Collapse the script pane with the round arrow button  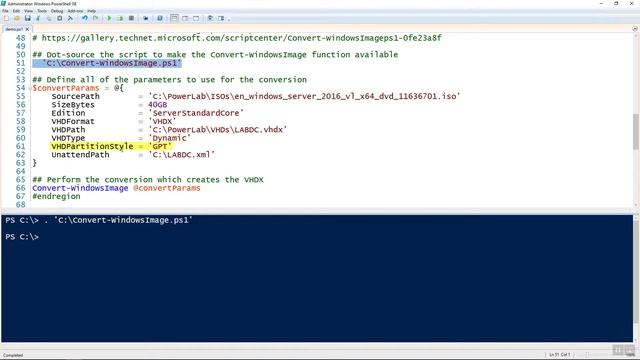pyautogui.click(x=635, y=29)
